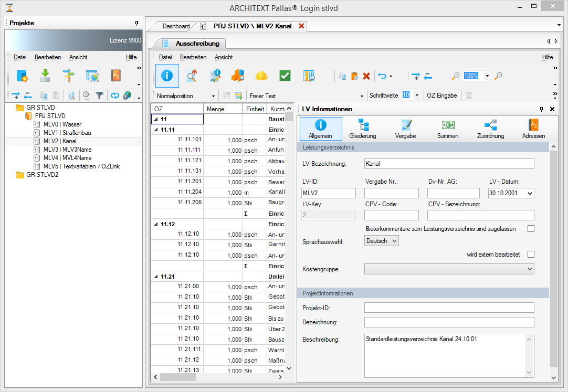Zoom in with the plus magnifier icon
The width and height of the screenshot is (568, 392).
[x=455, y=76]
